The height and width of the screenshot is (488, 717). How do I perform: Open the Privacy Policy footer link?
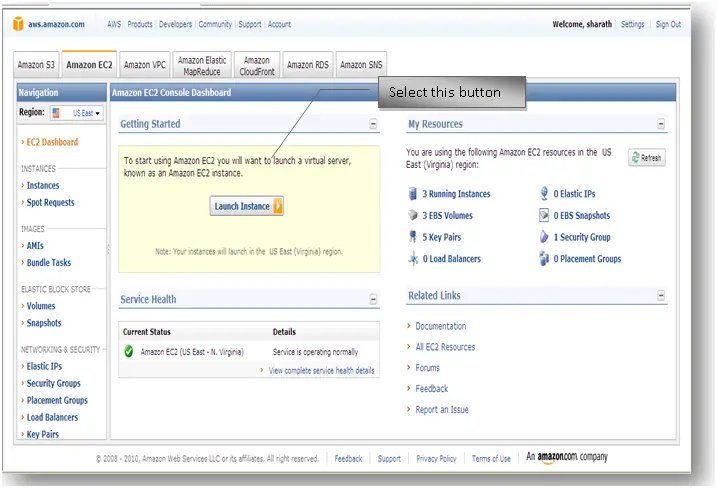click(436, 459)
